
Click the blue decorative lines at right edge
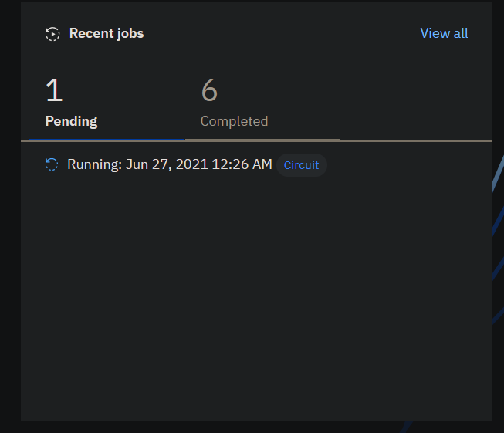pos(498,232)
